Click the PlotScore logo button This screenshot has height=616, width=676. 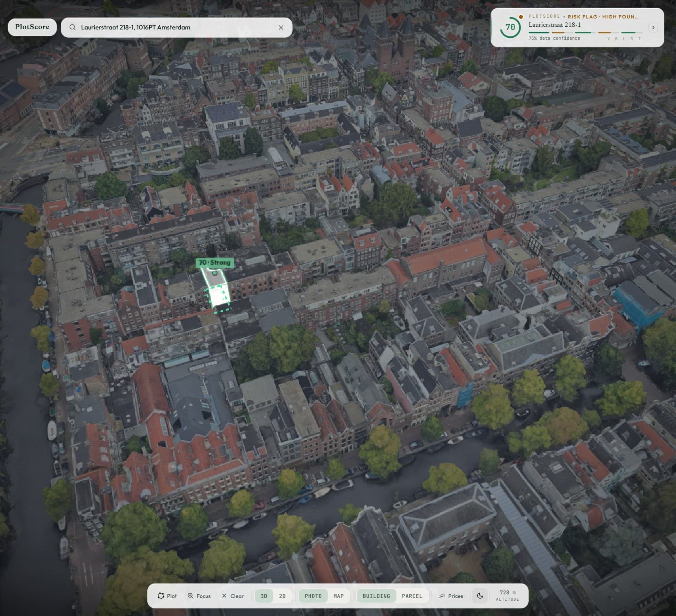click(x=32, y=27)
